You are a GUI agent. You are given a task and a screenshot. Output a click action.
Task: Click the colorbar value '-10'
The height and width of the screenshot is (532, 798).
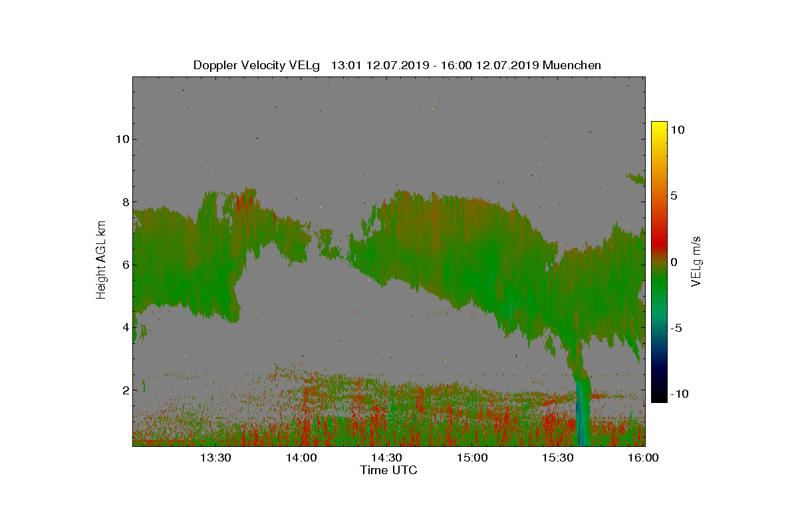tap(678, 394)
